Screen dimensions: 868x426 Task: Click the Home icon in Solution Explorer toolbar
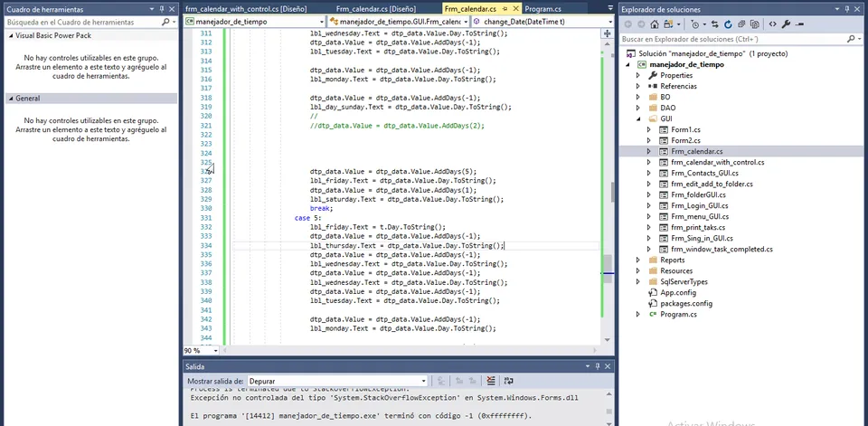[x=655, y=24]
